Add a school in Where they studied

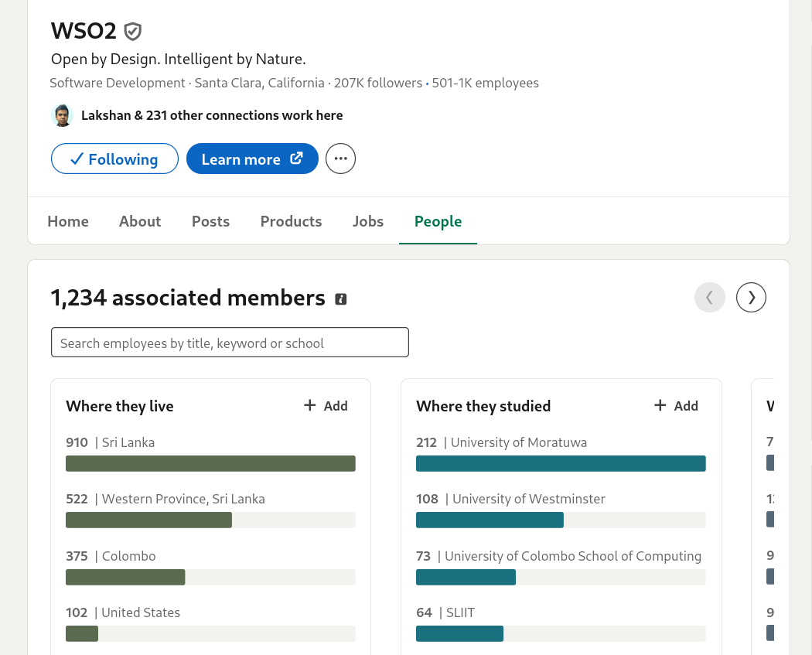pyautogui.click(x=677, y=406)
